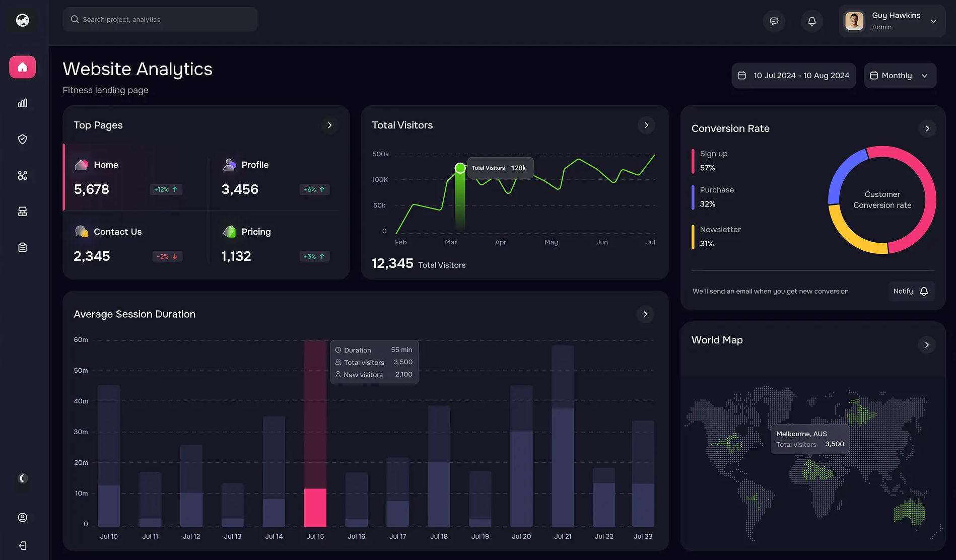Click the Notify button
The width and height of the screenshot is (956, 560).
click(x=911, y=291)
